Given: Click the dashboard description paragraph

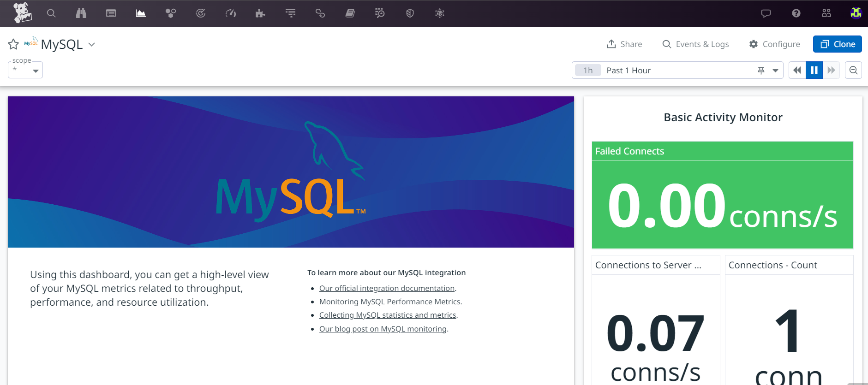Looking at the screenshot, I should click(150, 288).
